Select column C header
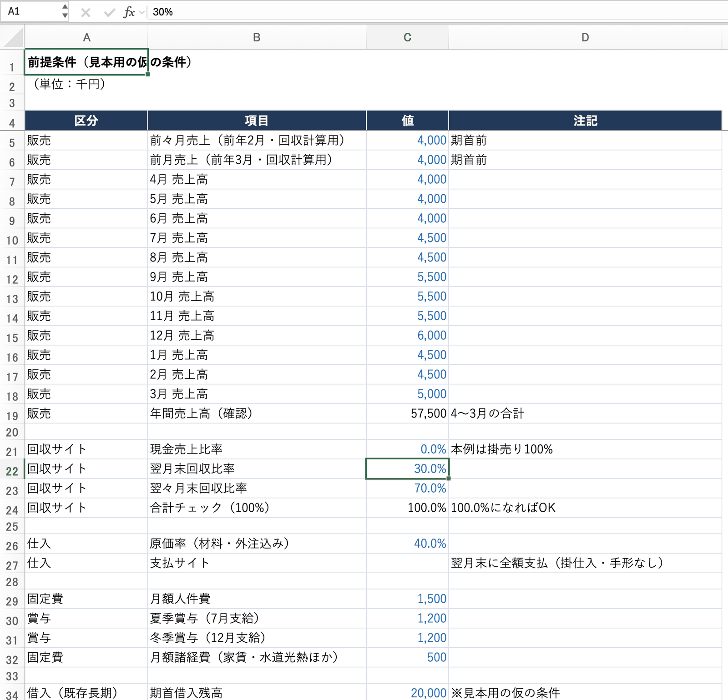 [x=407, y=37]
